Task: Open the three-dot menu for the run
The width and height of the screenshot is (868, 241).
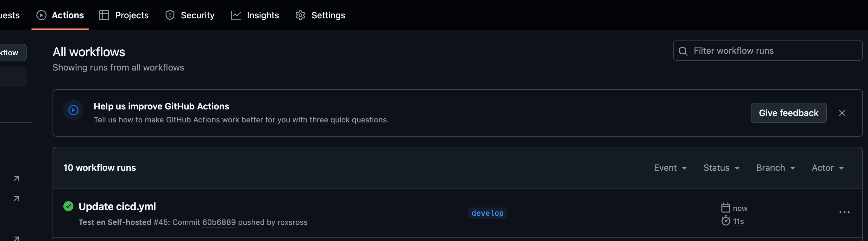Action: tap(844, 213)
